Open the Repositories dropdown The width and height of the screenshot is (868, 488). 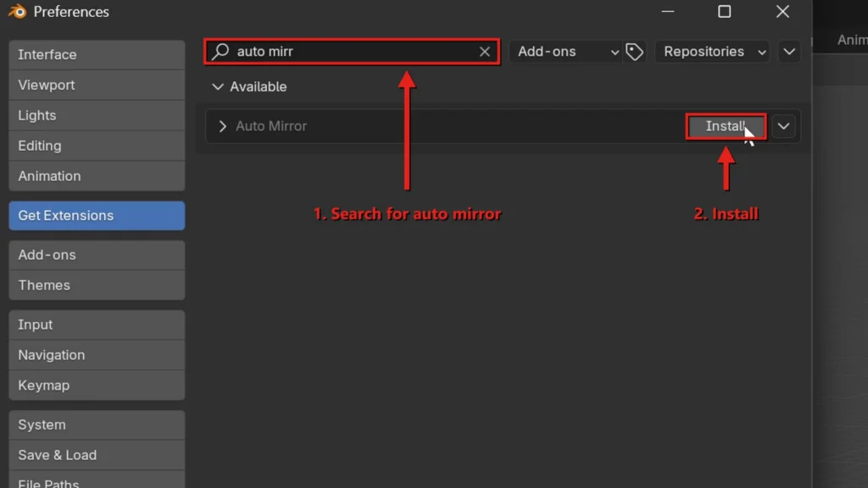pos(712,52)
